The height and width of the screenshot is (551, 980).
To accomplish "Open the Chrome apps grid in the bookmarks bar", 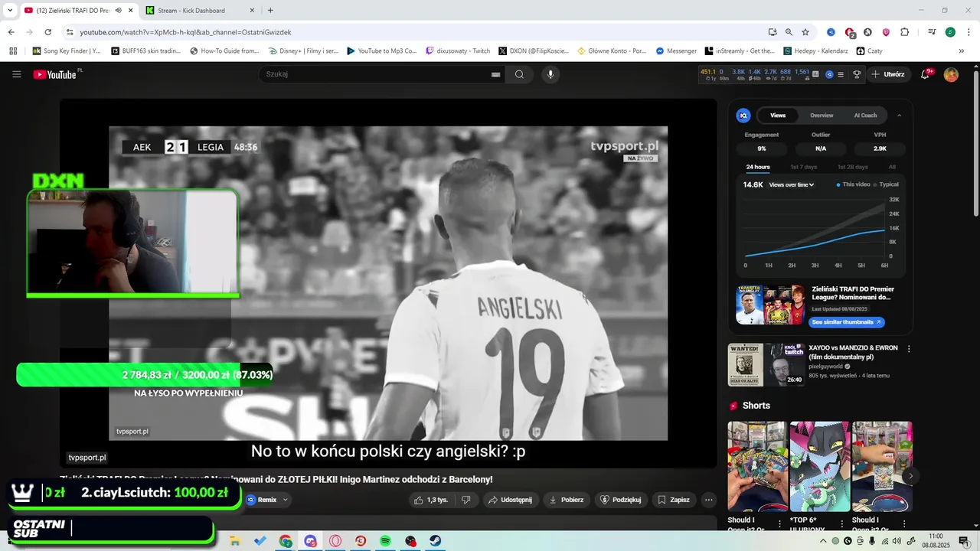I will [13, 51].
